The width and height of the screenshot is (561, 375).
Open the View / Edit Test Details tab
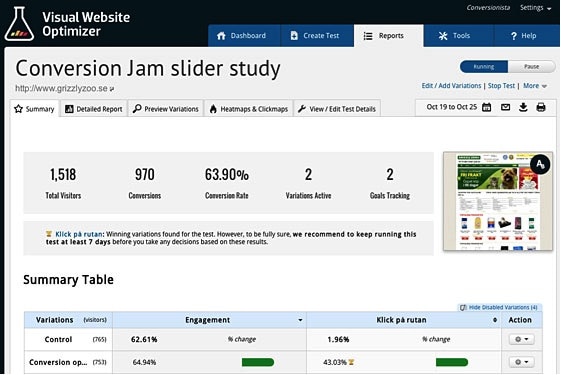(x=337, y=109)
